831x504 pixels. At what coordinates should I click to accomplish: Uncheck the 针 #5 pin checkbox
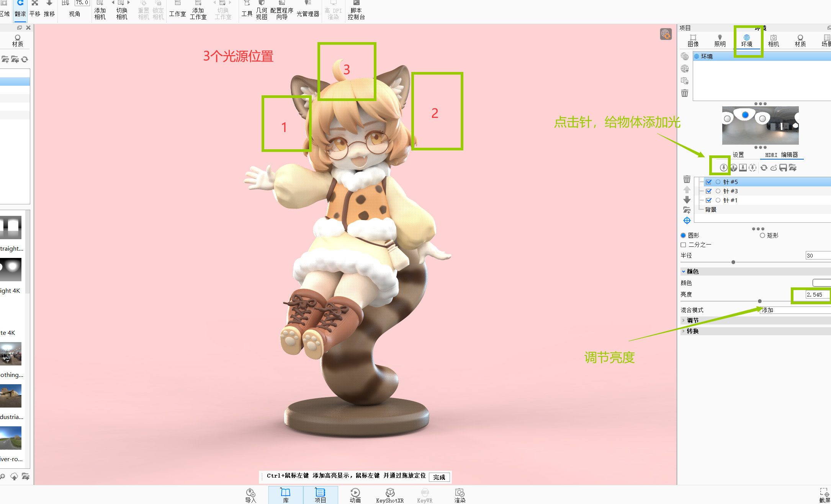(x=709, y=182)
